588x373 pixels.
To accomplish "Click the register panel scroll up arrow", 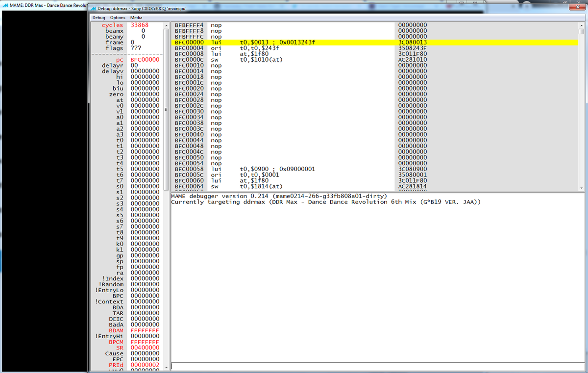I will pos(167,25).
